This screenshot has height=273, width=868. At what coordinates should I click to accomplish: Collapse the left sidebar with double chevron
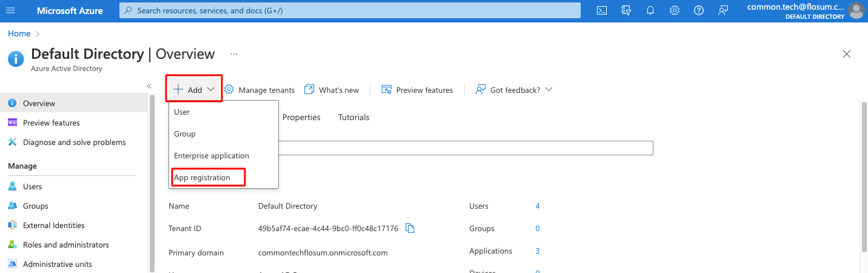[149, 86]
